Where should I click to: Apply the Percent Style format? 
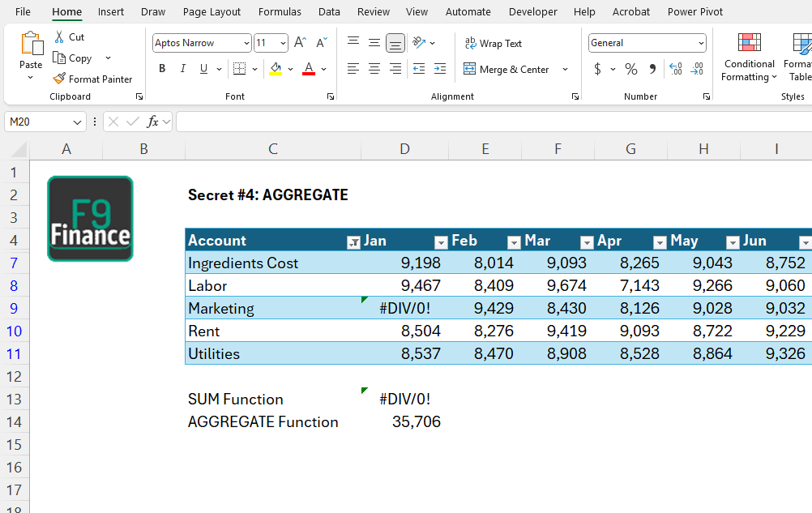coord(631,69)
